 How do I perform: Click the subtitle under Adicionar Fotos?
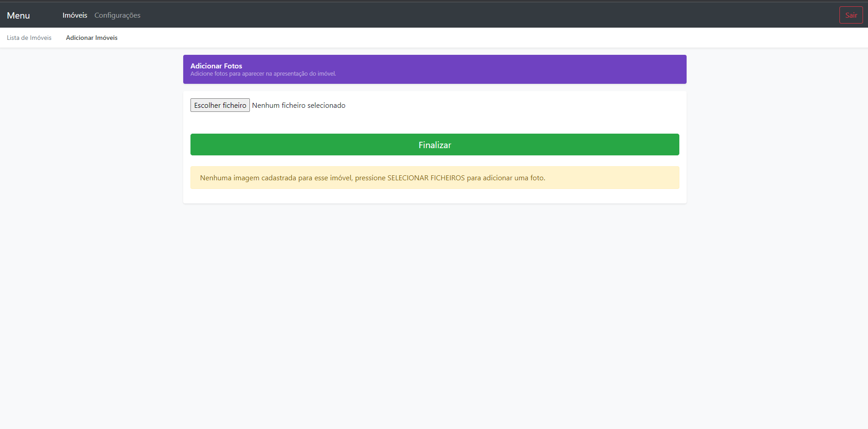pos(263,73)
